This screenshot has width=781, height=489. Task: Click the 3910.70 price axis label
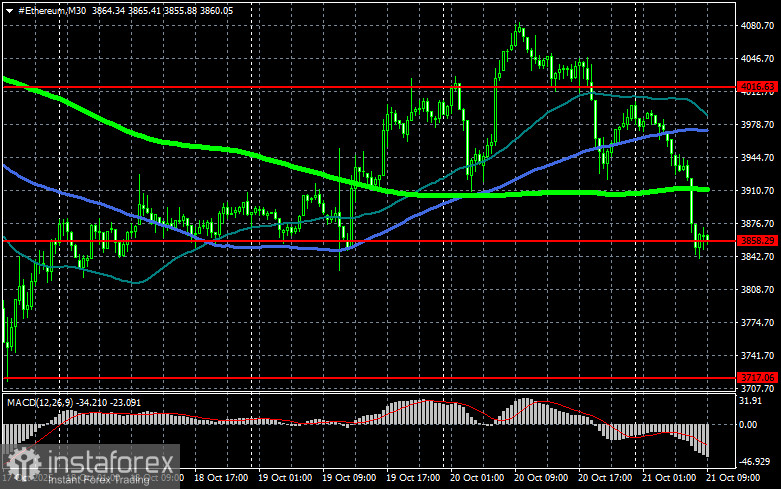coord(758,191)
